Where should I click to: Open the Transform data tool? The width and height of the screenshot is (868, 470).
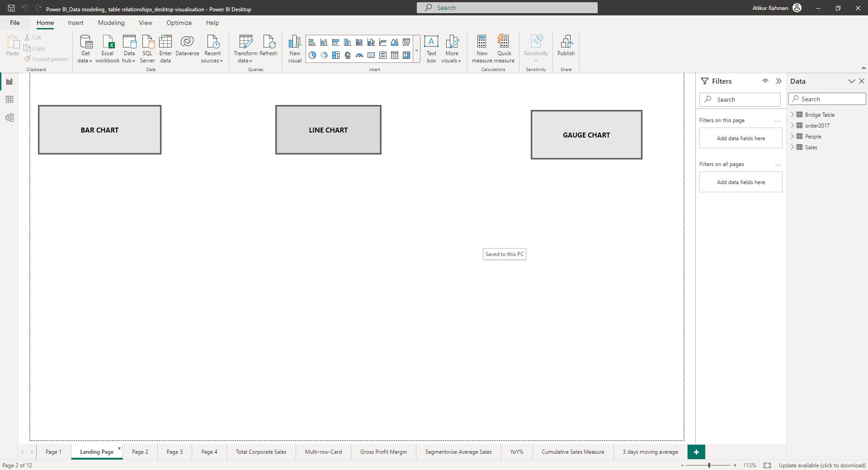point(245,48)
